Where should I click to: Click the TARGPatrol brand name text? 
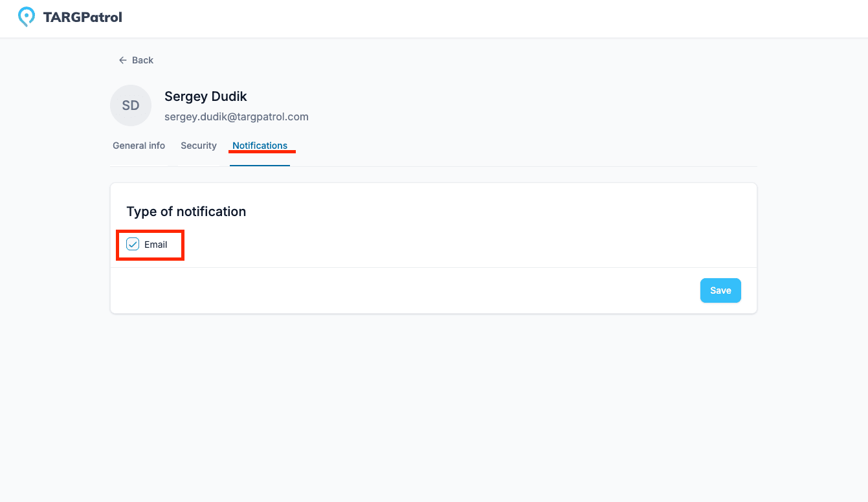82,17
